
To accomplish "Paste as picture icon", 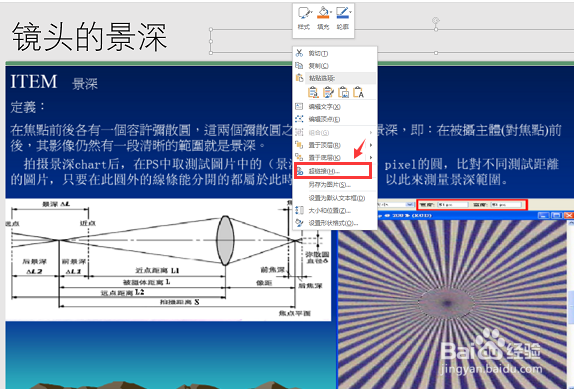I will click(343, 92).
